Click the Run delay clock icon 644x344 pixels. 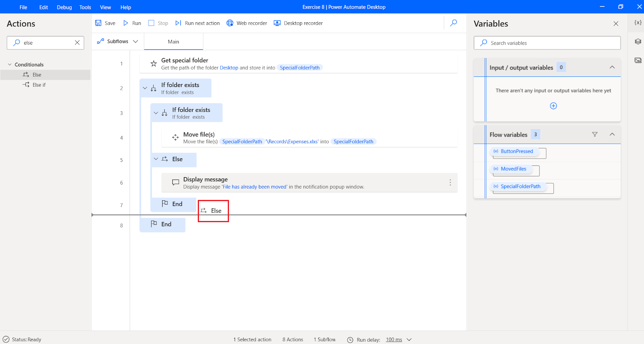click(x=350, y=340)
